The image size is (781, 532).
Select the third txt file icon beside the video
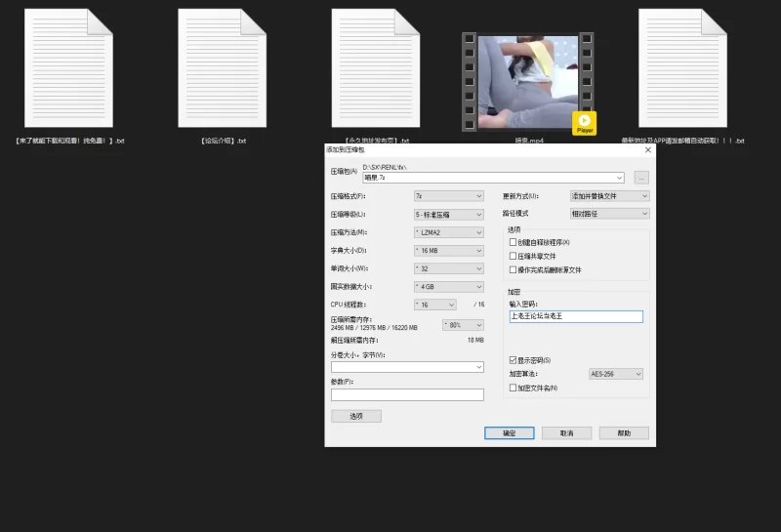(376, 67)
